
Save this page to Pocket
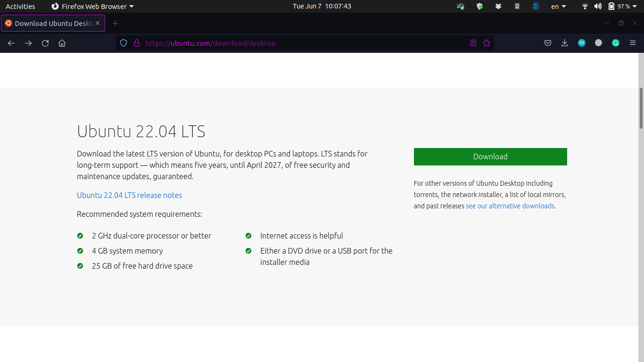pos(547,42)
